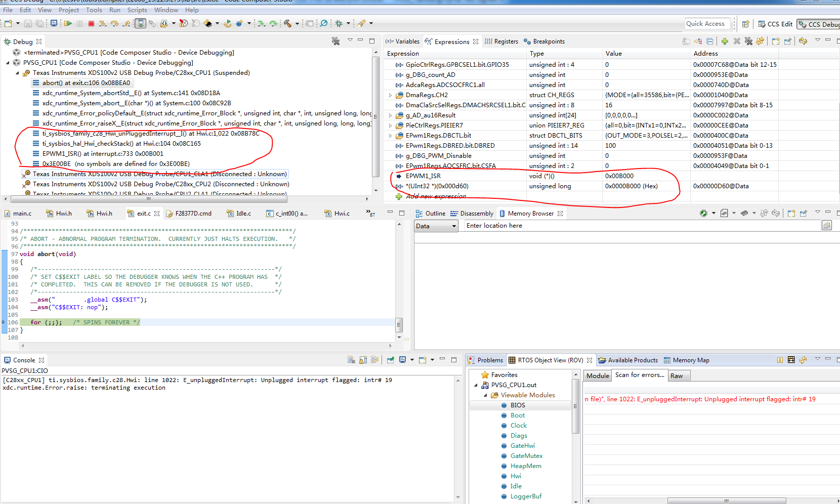
Task: Click the code editor vertical scrollbar thumb
Action: click(399, 324)
